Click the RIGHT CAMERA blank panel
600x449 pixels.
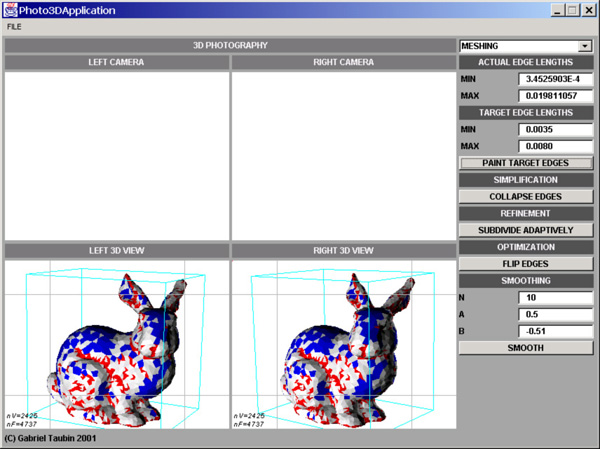(x=344, y=156)
